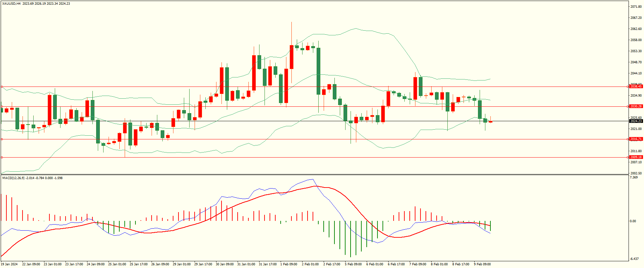
Task: Click the 6 Feb 17:00 time label
Action: (x=396, y=264)
